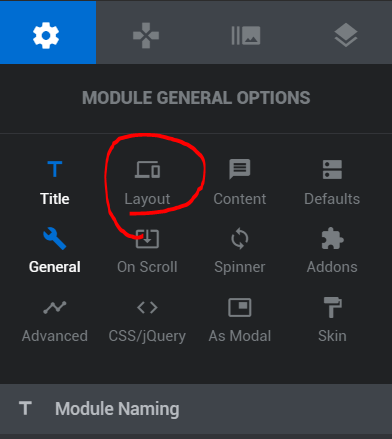Open the Skin paint roller settings
Viewport: 392px width, 439px height.
click(332, 320)
